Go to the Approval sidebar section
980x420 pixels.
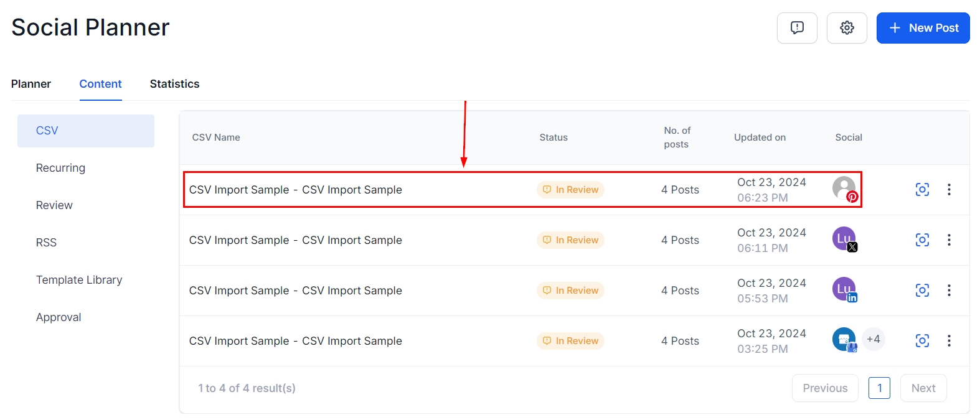tap(59, 317)
